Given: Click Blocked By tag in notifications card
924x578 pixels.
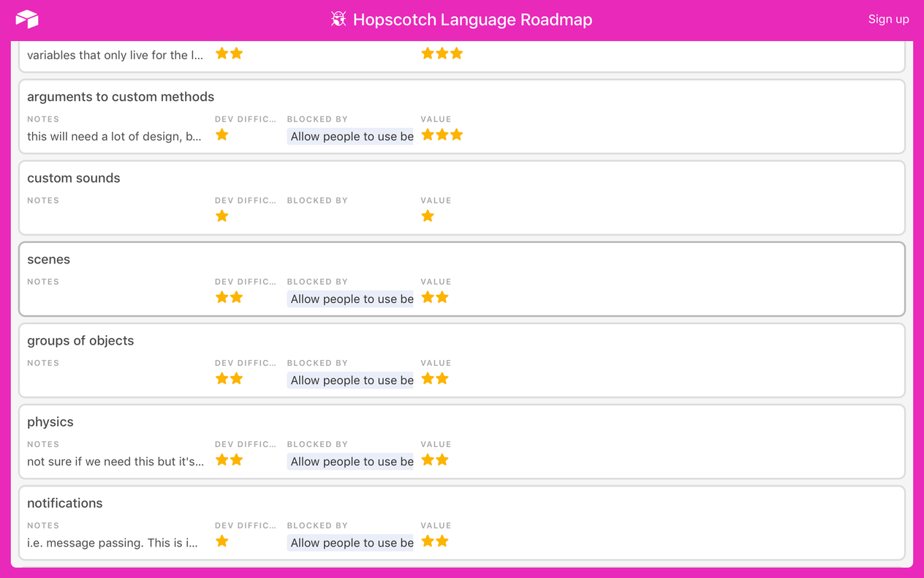Looking at the screenshot, I should click(x=350, y=542).
